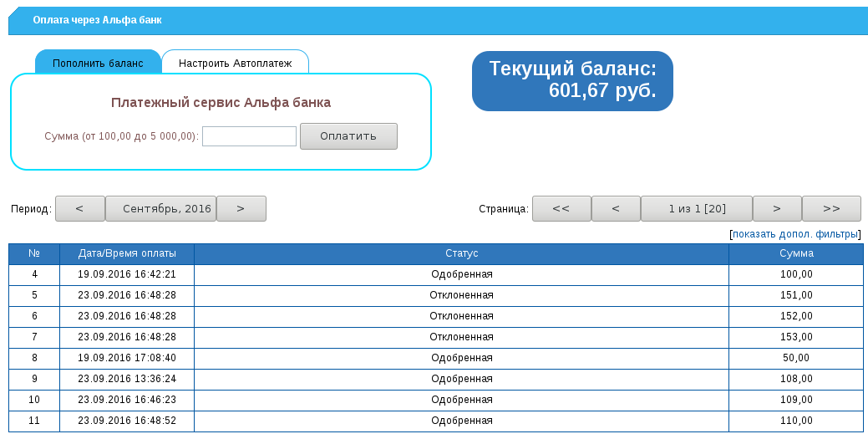The width and height of the screenshot is (868, 434).
Task: Switch to 'Настроить Автоплатеж' tab
Action: point(235,63)
